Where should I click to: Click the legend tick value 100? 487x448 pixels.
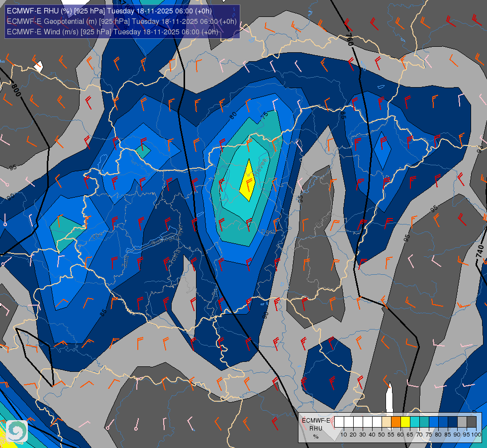coord(477,435)
